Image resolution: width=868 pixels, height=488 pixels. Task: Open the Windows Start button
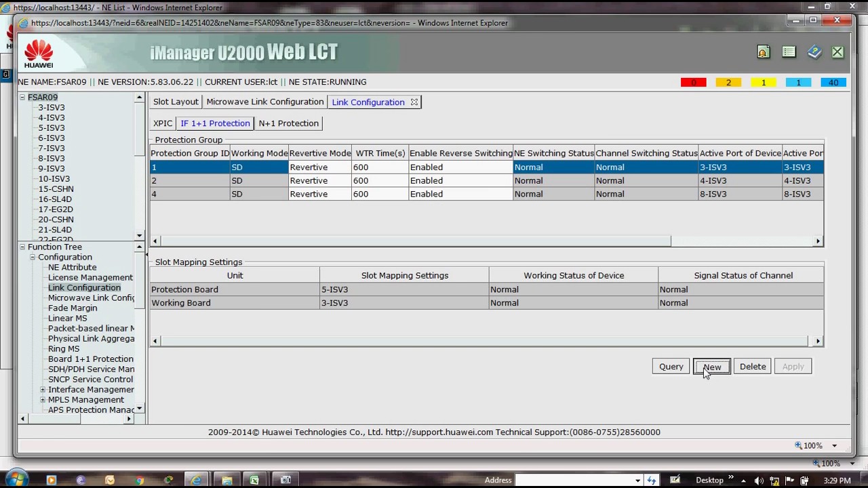16,480
